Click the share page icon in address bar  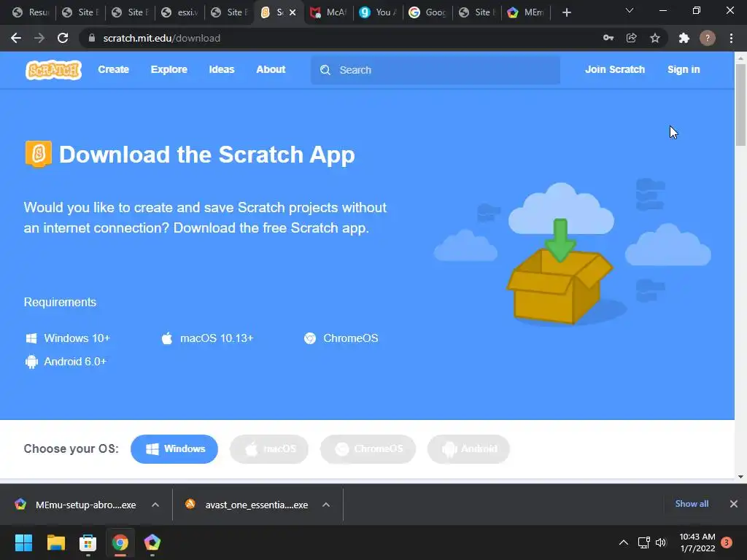click(632, 38)
